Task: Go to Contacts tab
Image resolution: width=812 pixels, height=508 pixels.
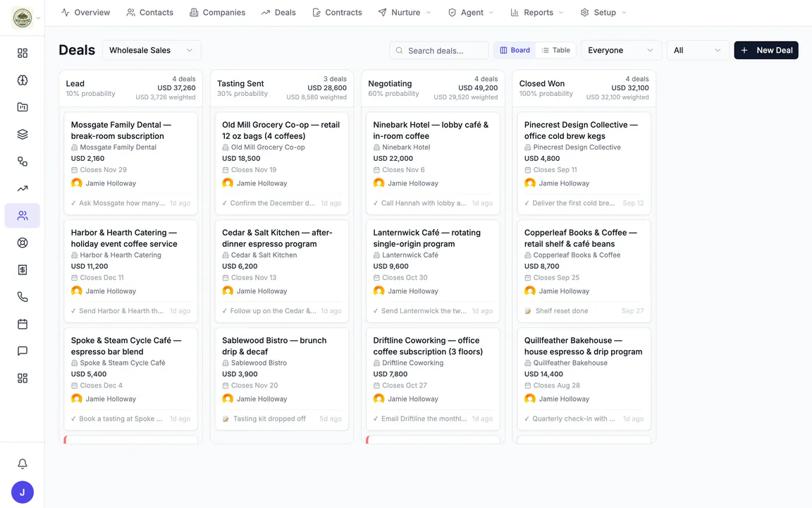Action: (x=149, y=13)
